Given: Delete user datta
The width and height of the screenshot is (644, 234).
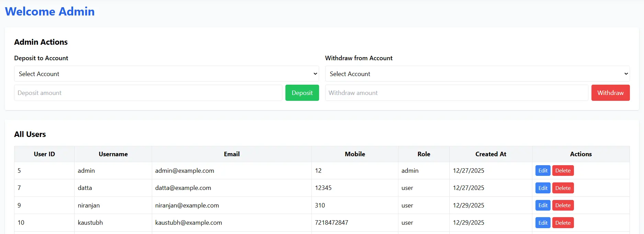Looking at the screenshot, I should [x=563, y=188].
